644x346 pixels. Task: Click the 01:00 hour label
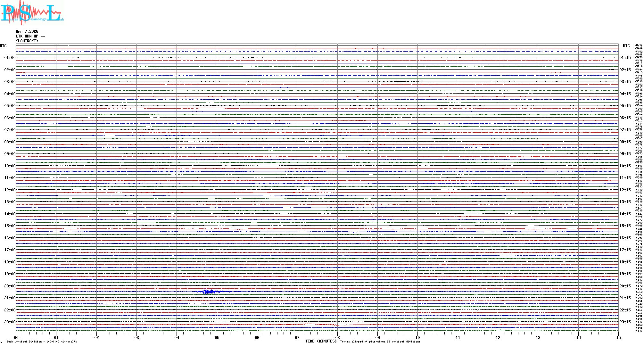[x=10, y=58]
